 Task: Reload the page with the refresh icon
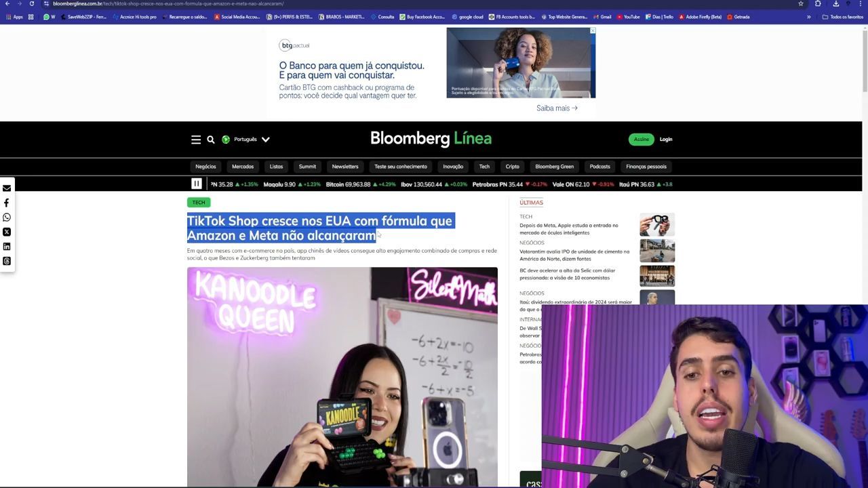tap(31, 3)
